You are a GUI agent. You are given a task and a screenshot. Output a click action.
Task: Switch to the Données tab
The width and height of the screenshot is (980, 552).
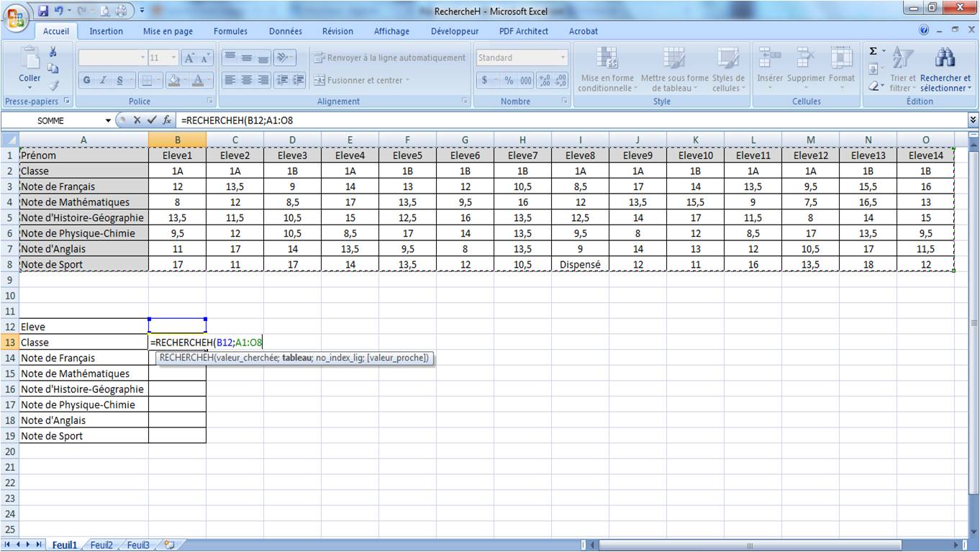pos(286,31)
